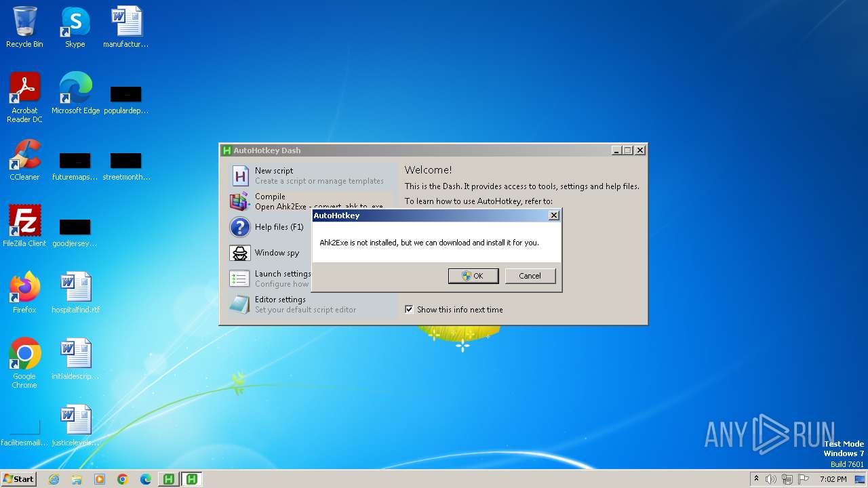Launch Microsoft Edge desktop shortcut
868x488 pixels.
coord(75,94)
